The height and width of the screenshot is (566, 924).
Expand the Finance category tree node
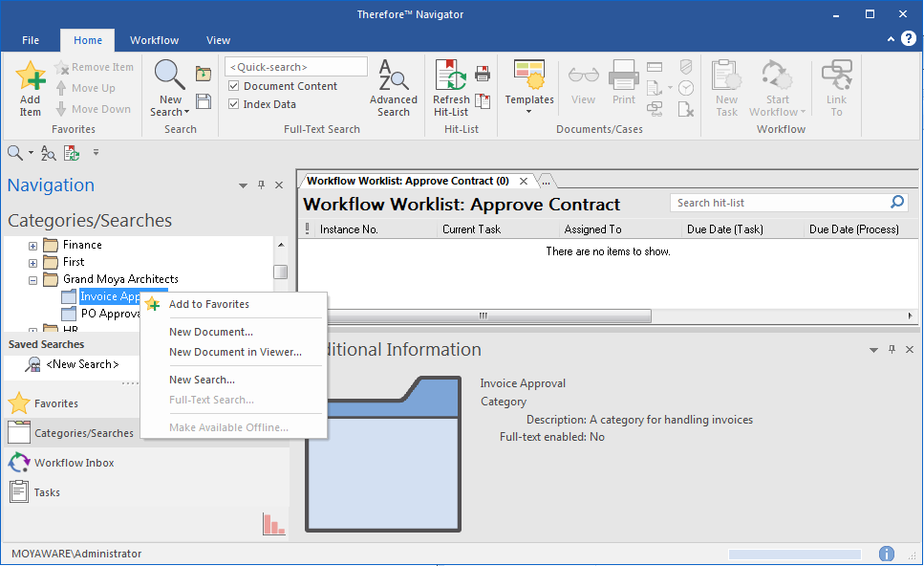32,244
